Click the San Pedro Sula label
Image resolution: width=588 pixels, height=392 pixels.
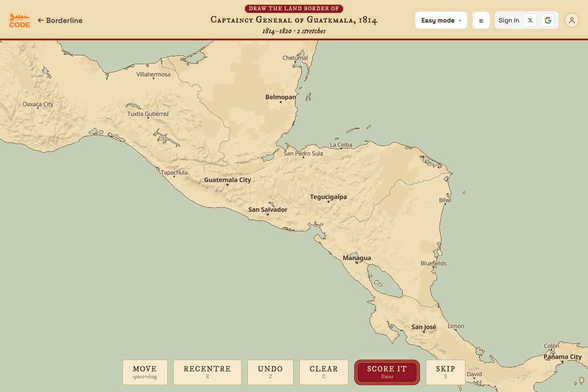point(303,153)
